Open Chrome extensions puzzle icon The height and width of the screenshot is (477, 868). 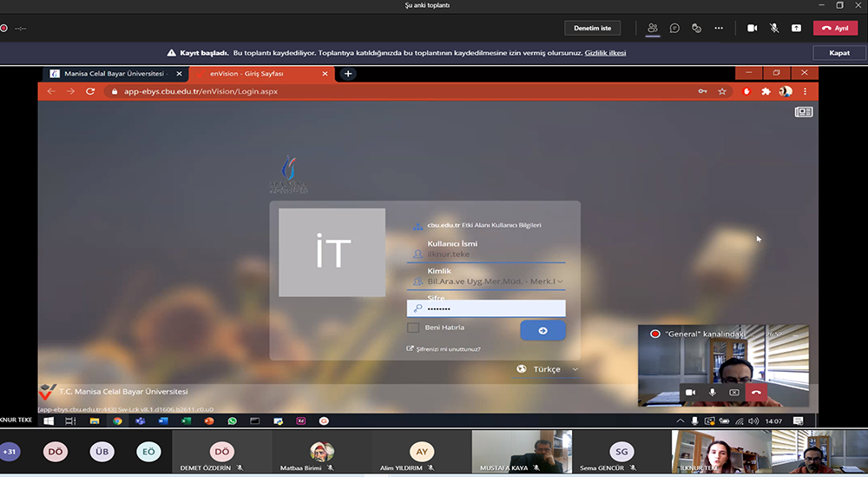766,91
